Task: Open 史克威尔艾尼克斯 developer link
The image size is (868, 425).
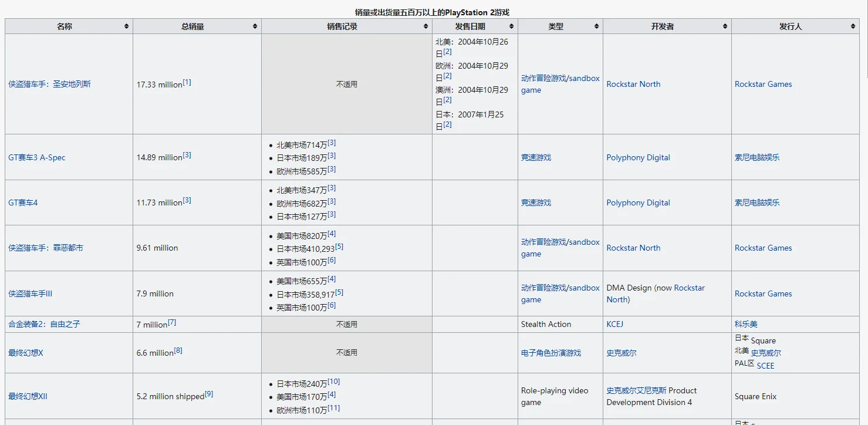Action: point(636,390)
